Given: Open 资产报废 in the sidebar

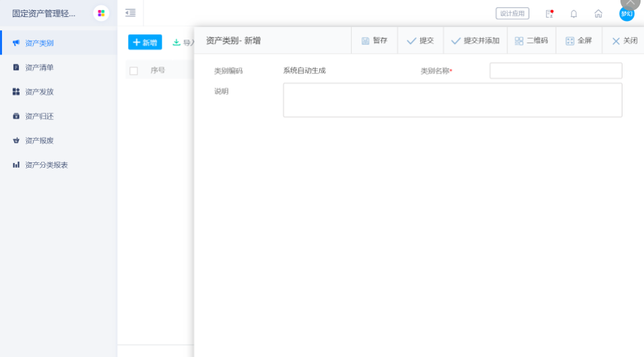Looking at the screenshot, I should tap(39, 140).
